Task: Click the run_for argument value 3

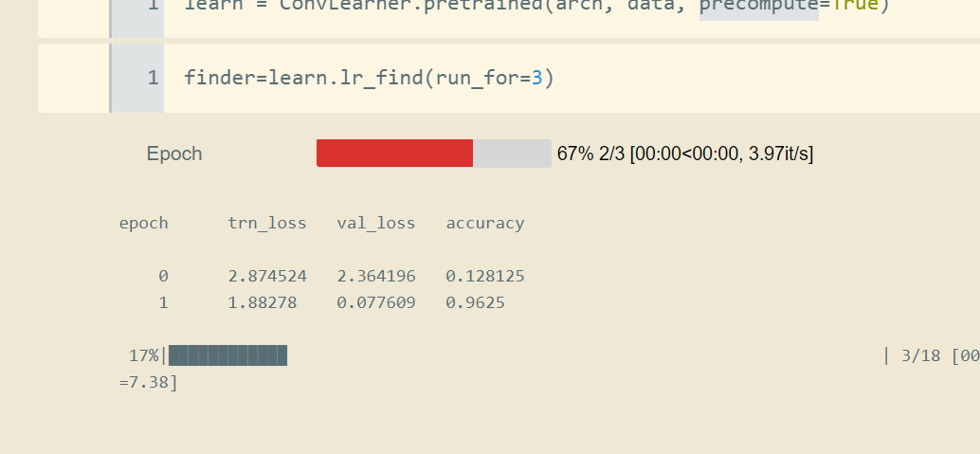Action: tap(536, 78)
